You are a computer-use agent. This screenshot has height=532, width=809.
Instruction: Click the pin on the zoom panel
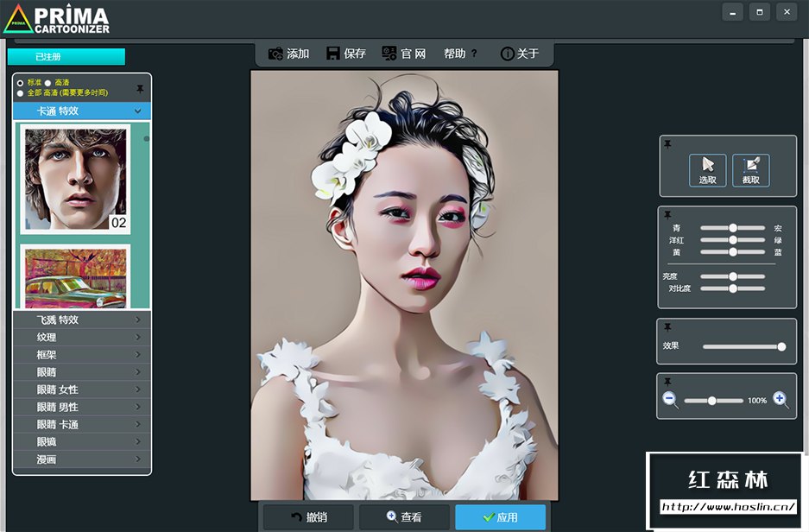667,382
